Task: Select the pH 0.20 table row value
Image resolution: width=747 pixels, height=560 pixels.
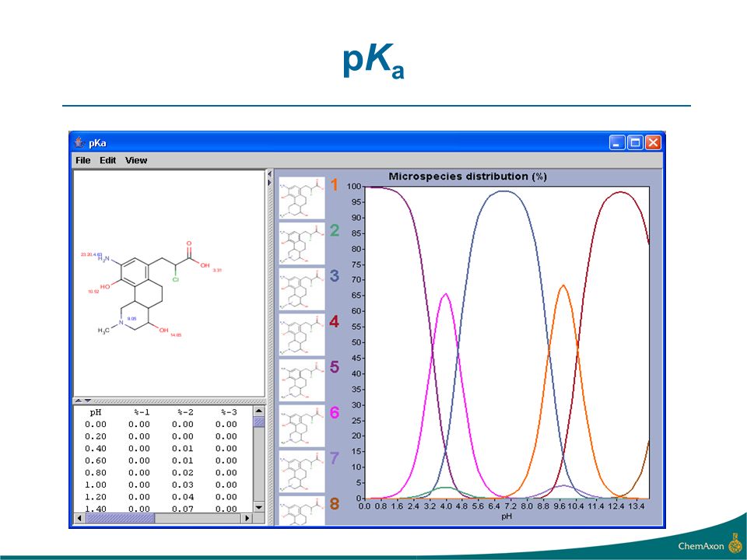Action: (x=96, y=436)
